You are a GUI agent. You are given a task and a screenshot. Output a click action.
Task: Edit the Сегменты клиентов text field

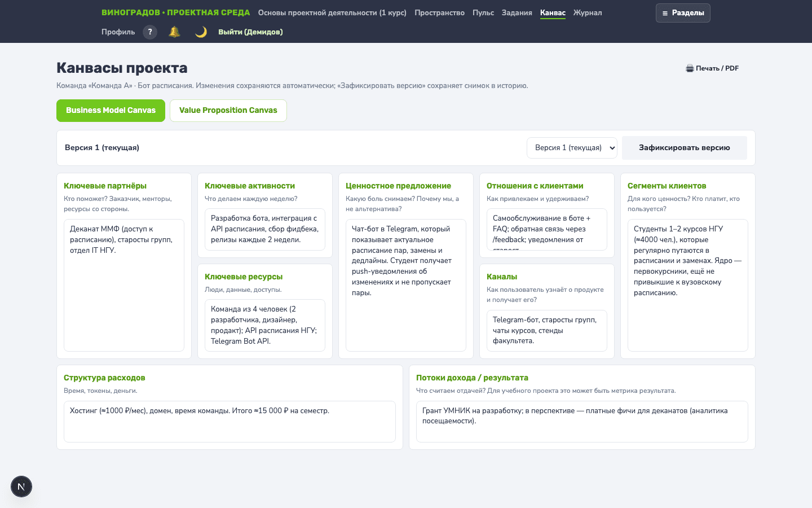point(688,285)
